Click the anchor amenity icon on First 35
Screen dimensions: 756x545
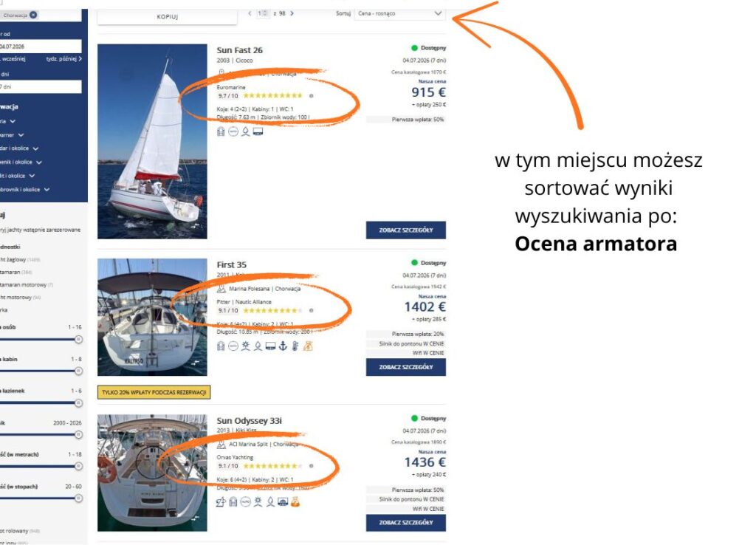282,346
